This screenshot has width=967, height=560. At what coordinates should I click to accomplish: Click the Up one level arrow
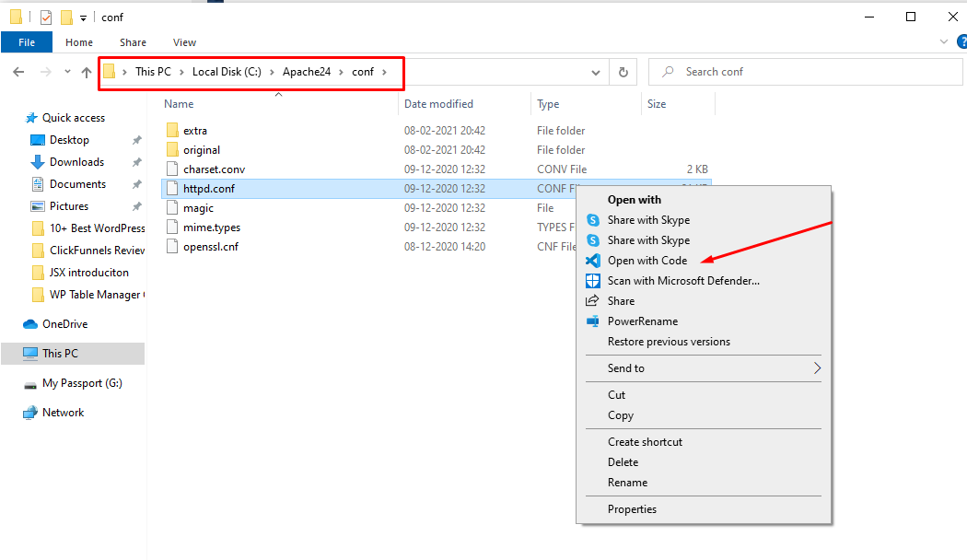click(87, 72)
